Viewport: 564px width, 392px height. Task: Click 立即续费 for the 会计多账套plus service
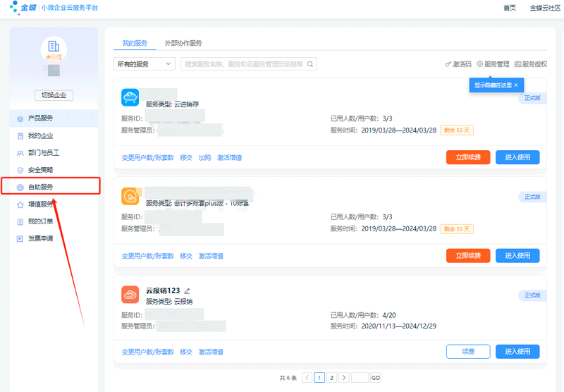click(468, 256)
